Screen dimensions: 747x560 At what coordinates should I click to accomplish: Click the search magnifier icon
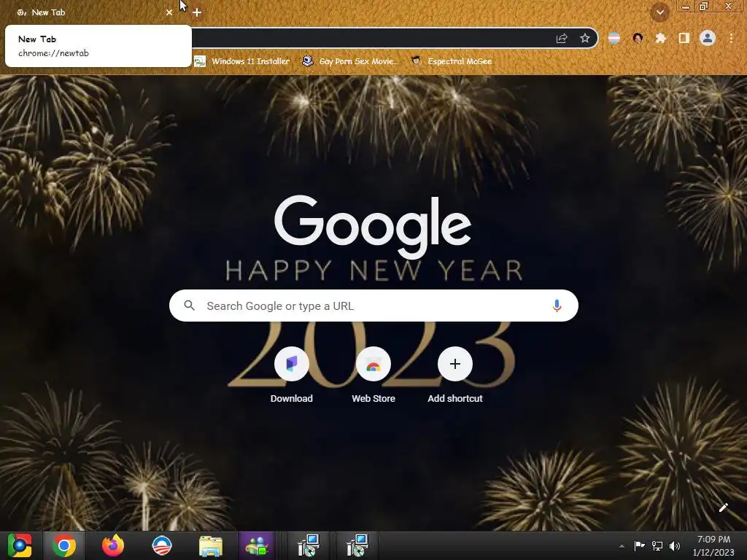pos(189,306)
